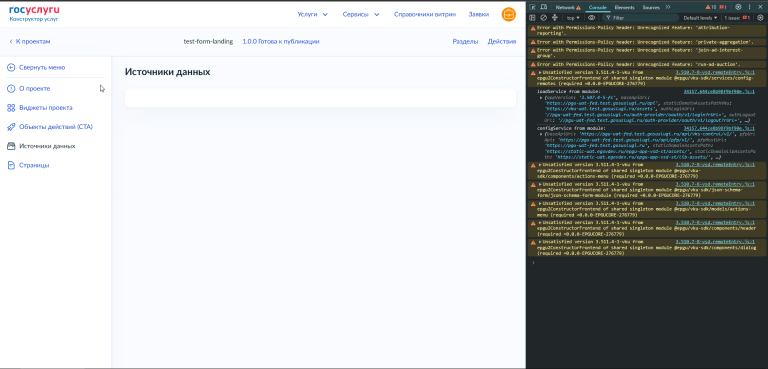Click the Страницы document icon

point(11,165)
